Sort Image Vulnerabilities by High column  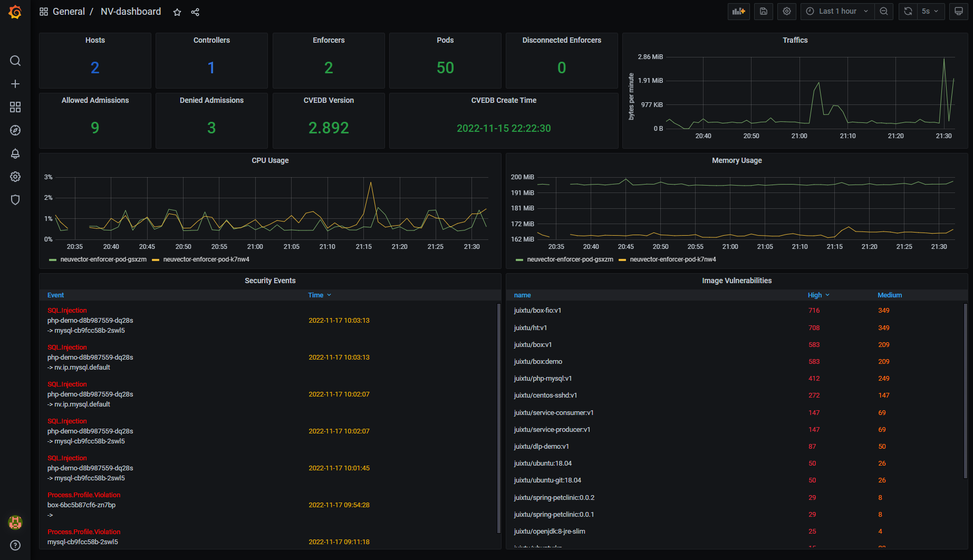coord(818,295)
